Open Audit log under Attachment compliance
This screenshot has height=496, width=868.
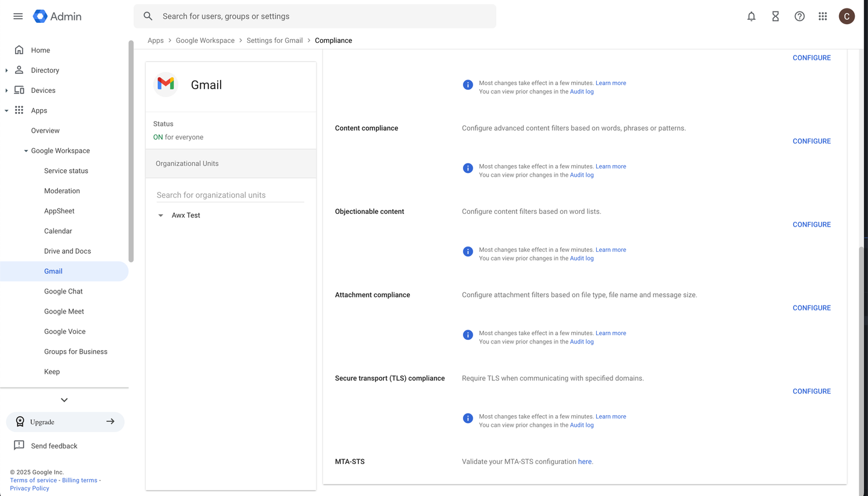tap(582, 342)
